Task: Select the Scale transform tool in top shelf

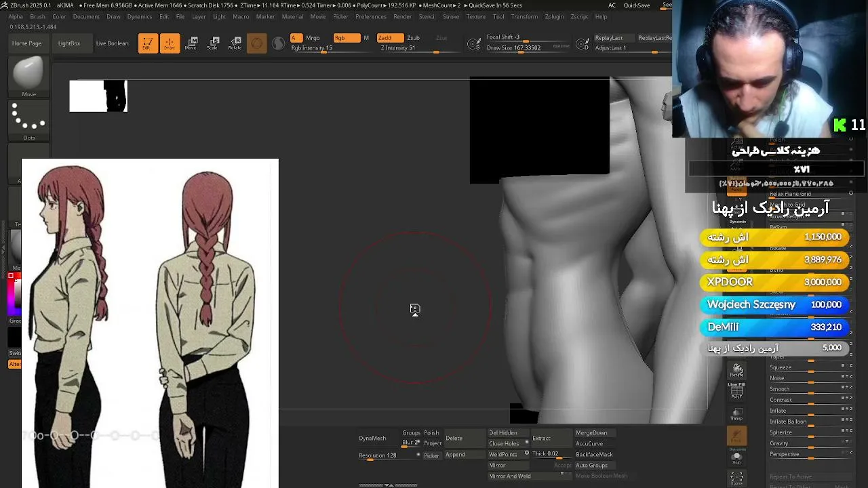Action: click(x=214, y=43)
